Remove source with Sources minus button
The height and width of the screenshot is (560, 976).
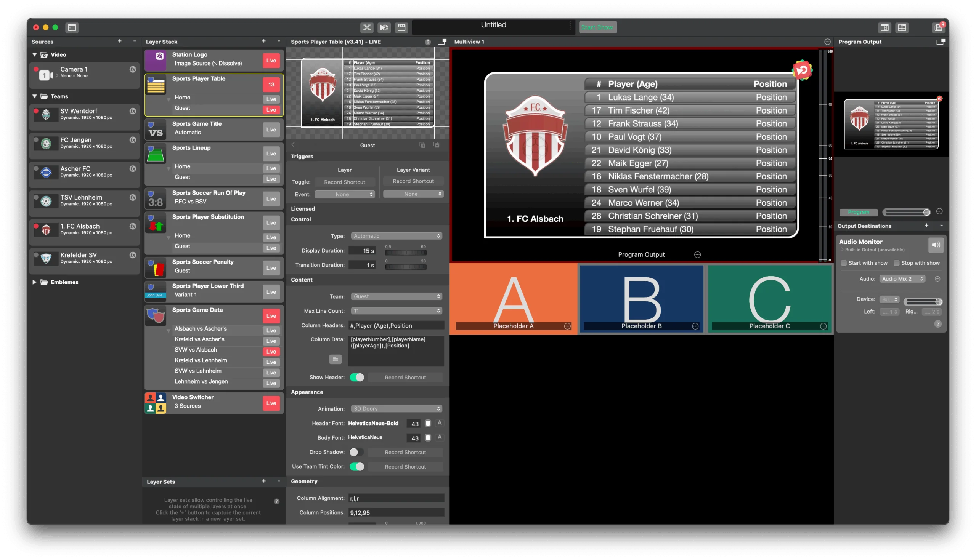tap(134, 41)
